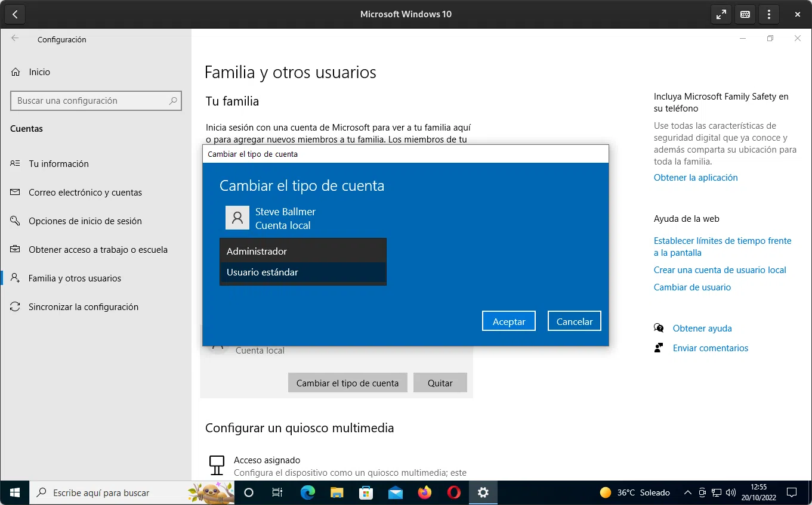Open Opciones de inicio de sesión
The image size is (812, 505).
pos(85,221)
